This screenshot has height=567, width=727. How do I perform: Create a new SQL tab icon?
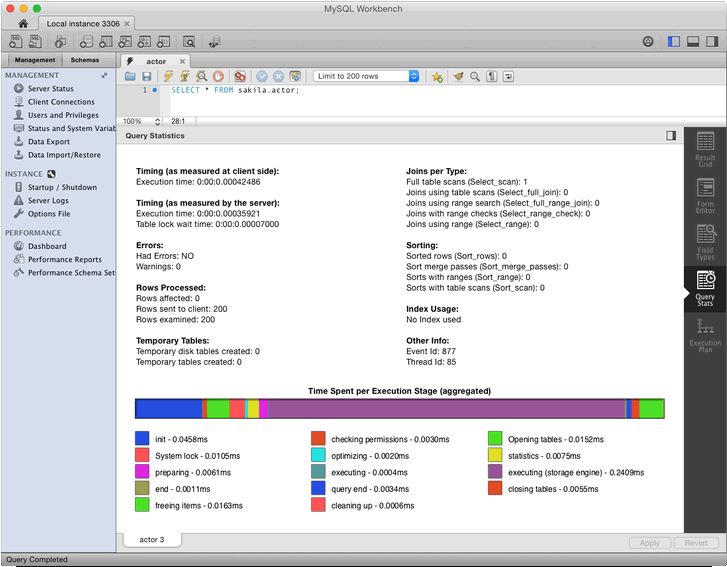coord(16,42)
